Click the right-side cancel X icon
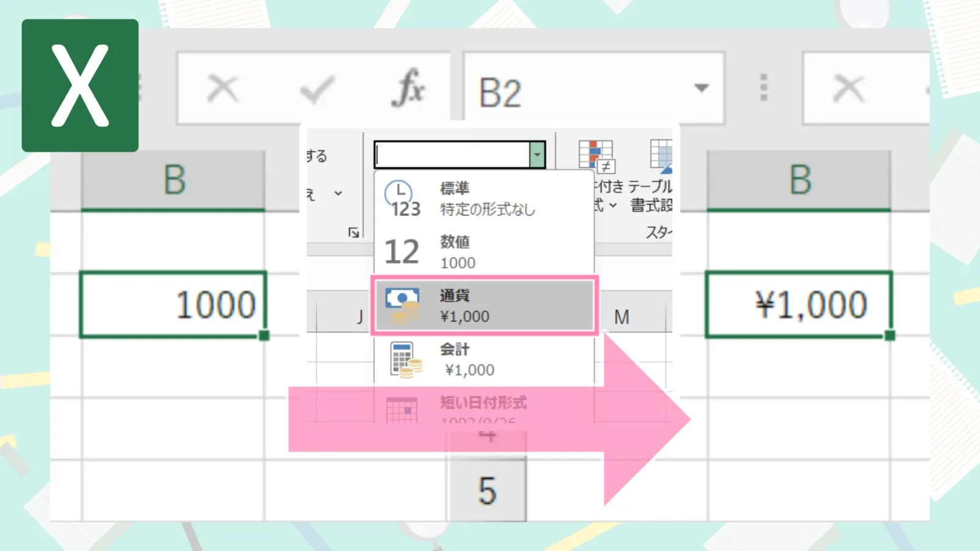Image resolution: width=980 pixels, height=551 pixels. [848, 88]
